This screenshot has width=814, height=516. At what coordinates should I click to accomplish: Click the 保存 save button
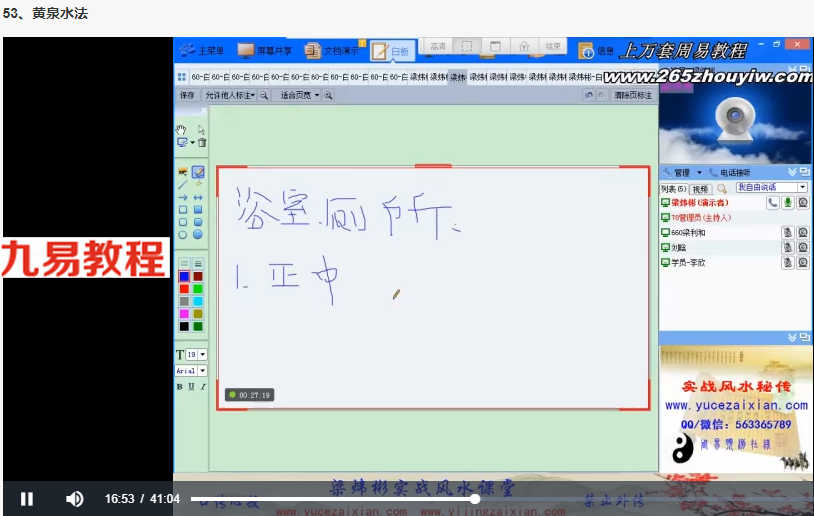[187, 96]
